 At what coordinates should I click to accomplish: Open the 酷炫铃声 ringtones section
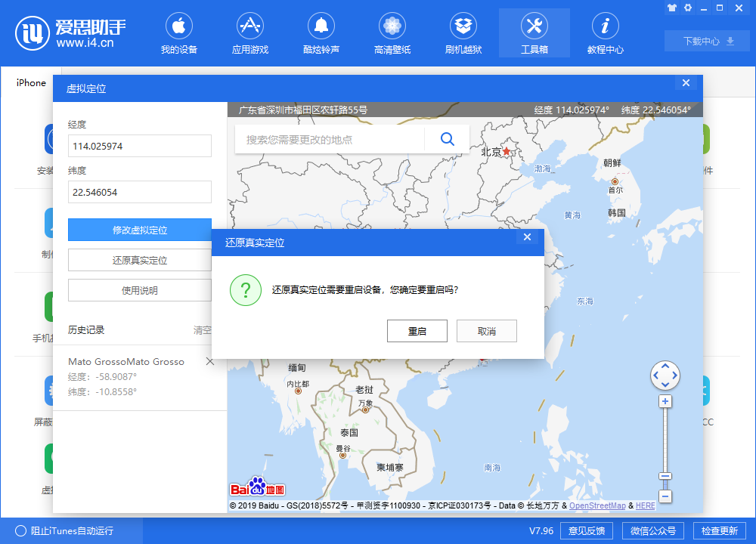click(321, 32)
